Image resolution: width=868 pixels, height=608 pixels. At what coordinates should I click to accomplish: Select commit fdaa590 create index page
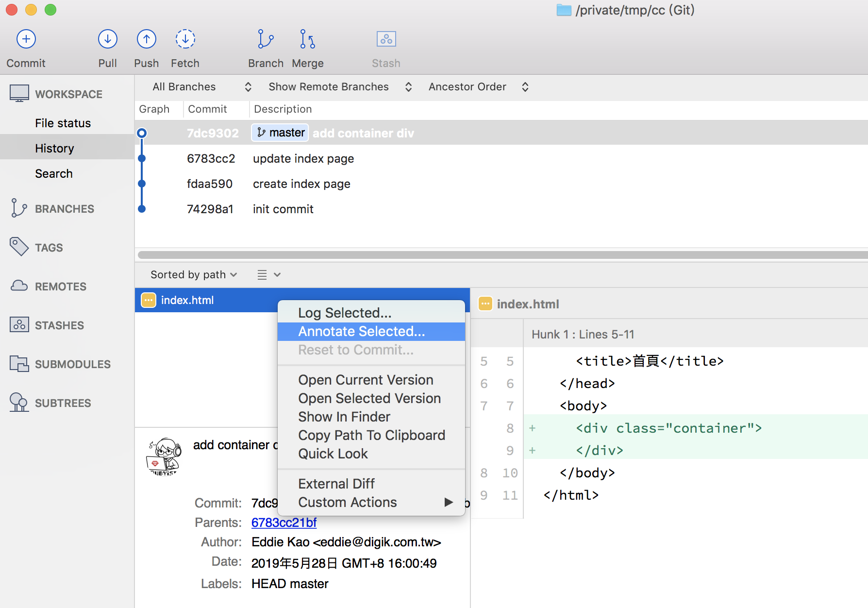point(301,184)
